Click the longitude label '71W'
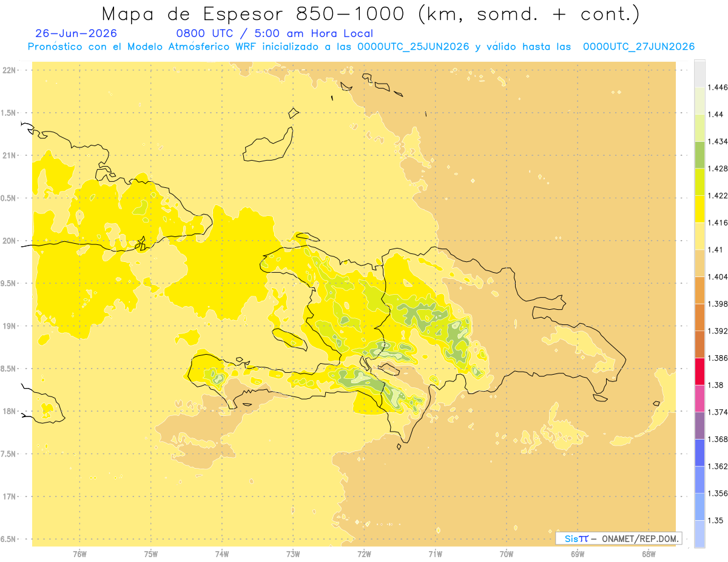The image size is (728, 562). tap(435, 554)
